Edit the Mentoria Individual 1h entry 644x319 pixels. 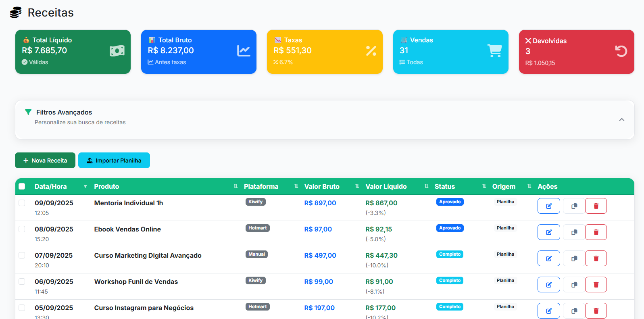(x=548, y=206)
